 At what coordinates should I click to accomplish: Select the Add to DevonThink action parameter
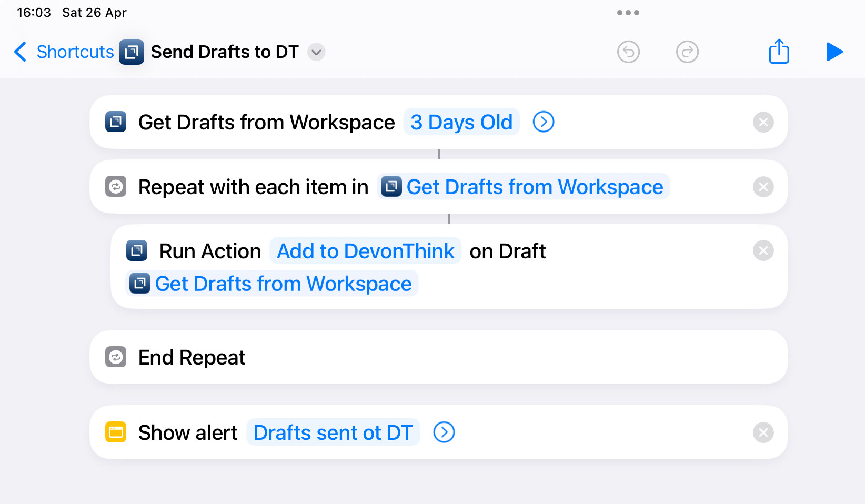coord(366,251)
